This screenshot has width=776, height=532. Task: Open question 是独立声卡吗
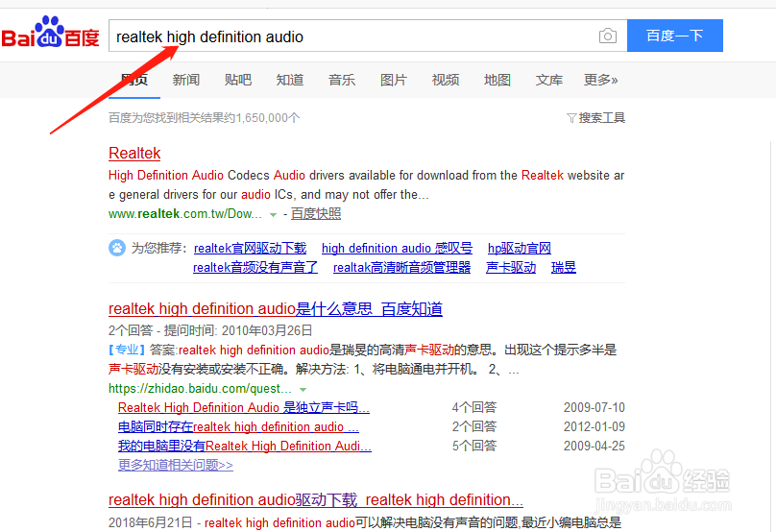(x=244, y=407)
